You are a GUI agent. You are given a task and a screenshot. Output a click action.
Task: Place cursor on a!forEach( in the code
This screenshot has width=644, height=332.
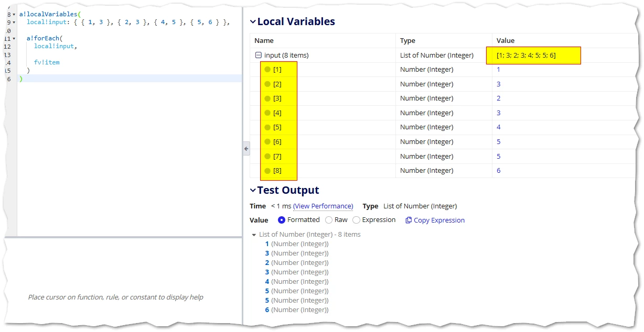pos(45,39)
